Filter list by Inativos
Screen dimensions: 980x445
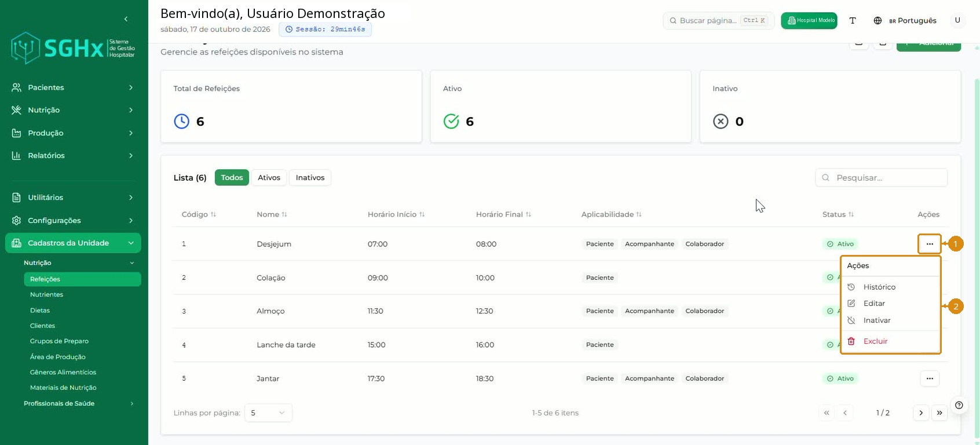tap(310, 178)
